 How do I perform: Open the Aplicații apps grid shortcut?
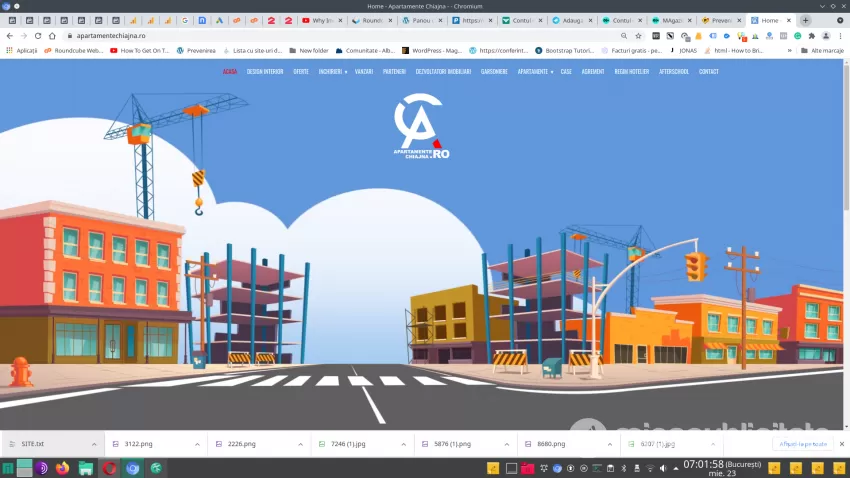click(x=22, y=50)
